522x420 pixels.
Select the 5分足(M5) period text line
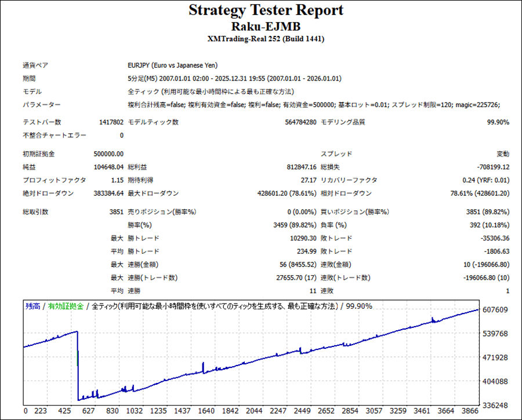[x=234, y=78]
